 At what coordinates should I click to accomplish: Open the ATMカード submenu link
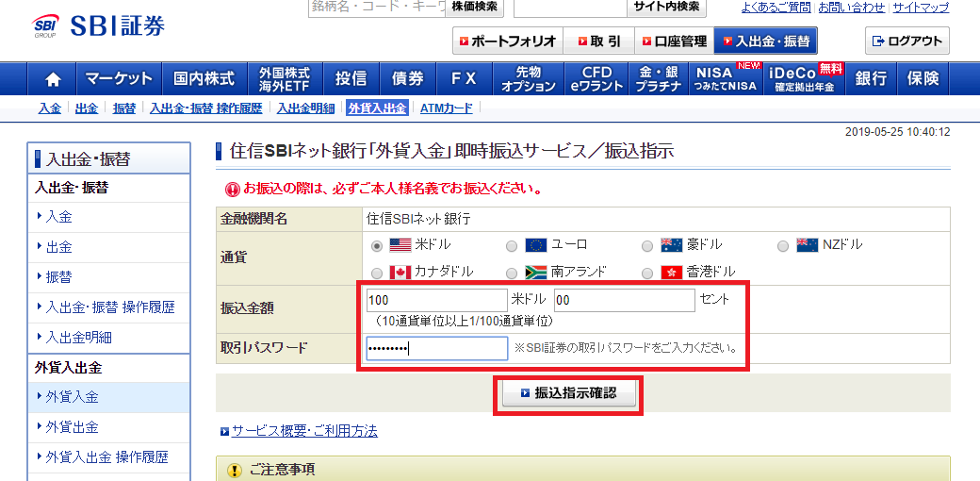click(447, 108)
